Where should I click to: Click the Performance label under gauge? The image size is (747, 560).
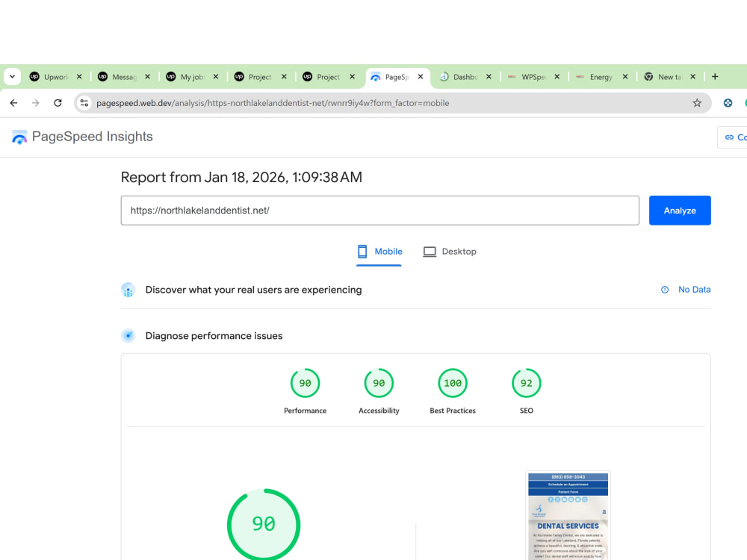[305, 411]
